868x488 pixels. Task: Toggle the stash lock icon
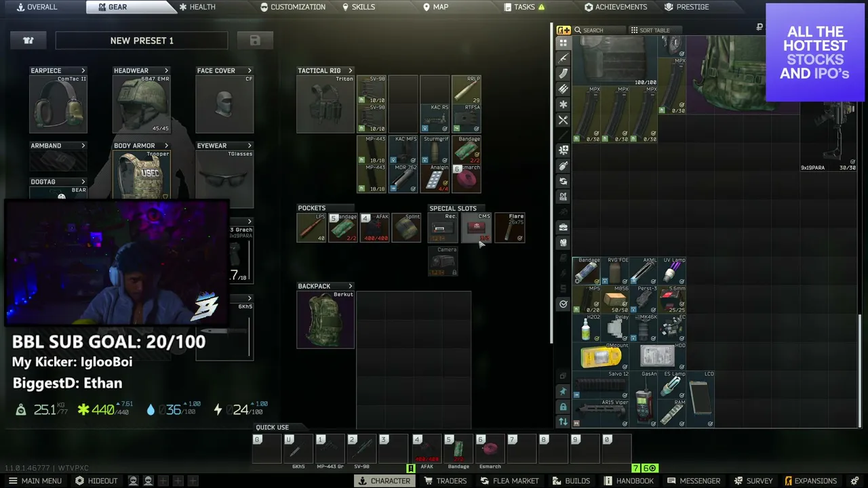(563, 407)
